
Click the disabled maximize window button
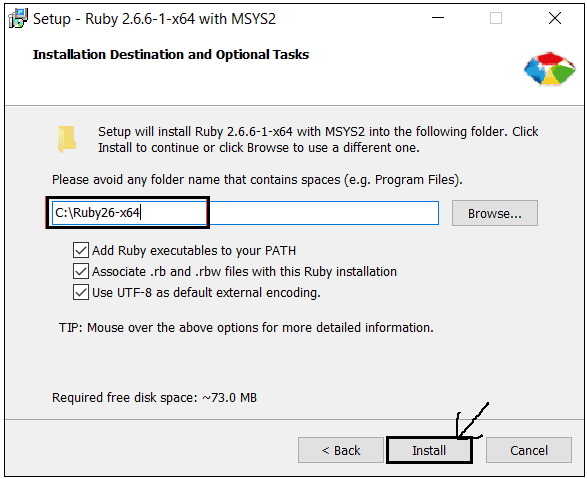point(496,18)
